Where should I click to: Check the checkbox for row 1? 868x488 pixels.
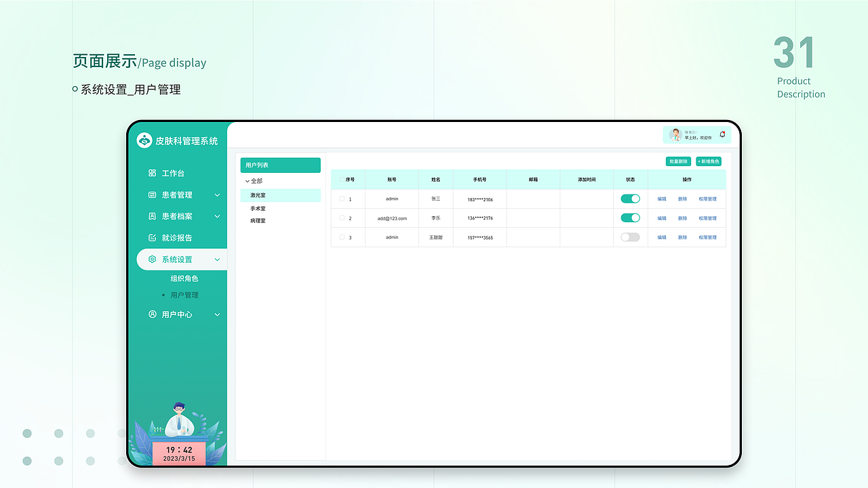(342, 199)
